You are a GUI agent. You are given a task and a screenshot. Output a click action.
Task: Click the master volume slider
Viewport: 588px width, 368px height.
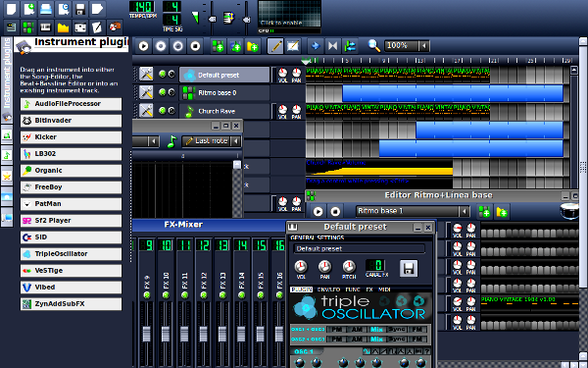tap(212, 19)
